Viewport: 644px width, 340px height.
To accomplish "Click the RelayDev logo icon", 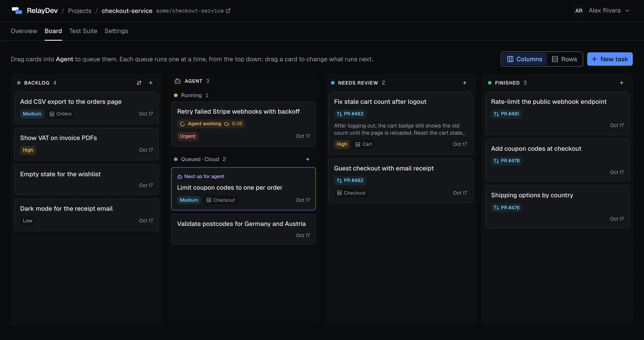I will [x=17, y=11].
